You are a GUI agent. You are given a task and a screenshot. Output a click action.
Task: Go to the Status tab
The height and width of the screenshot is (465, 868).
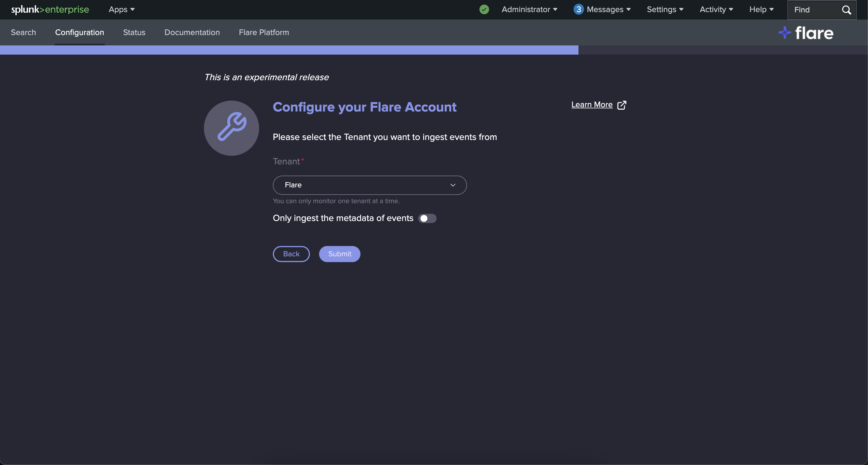click(134, 32)
